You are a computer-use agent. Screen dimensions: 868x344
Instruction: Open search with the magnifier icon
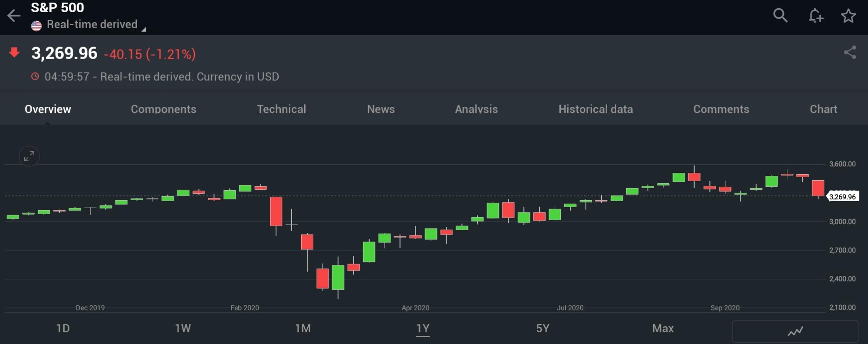click(x=780, y=16)
